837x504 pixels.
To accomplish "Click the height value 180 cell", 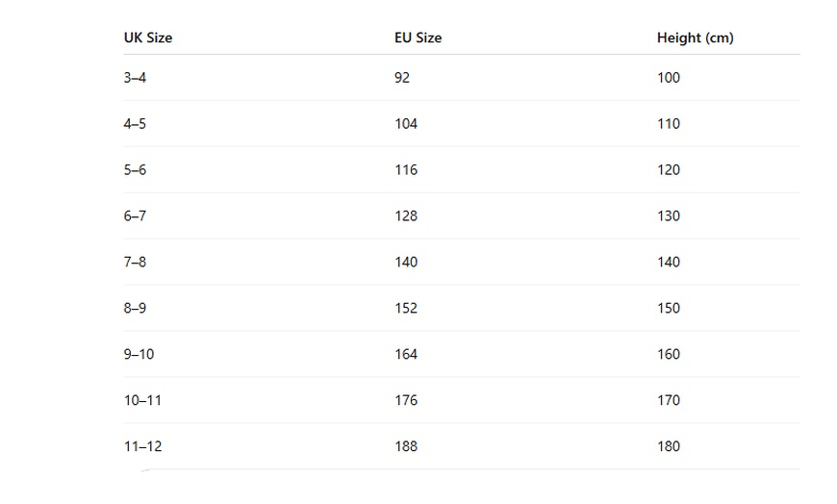I will [669, 447].
